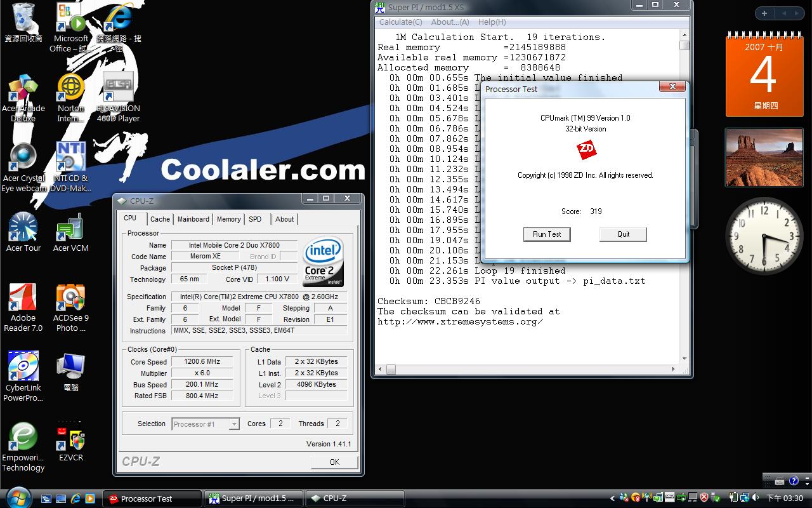Open the Norton Internet Security shortcut
The height and width of the screenshot is (508, 812).
pyautogui.click(x=71, y=98)
